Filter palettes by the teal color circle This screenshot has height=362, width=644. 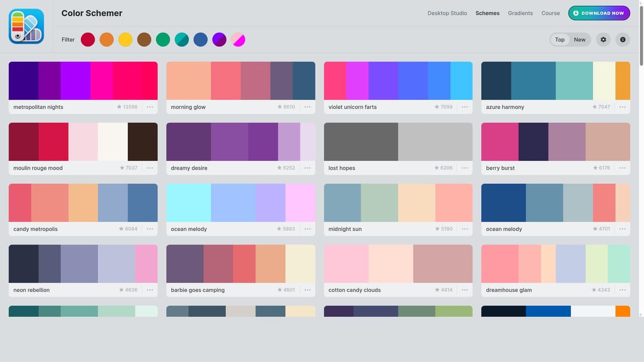181,39
